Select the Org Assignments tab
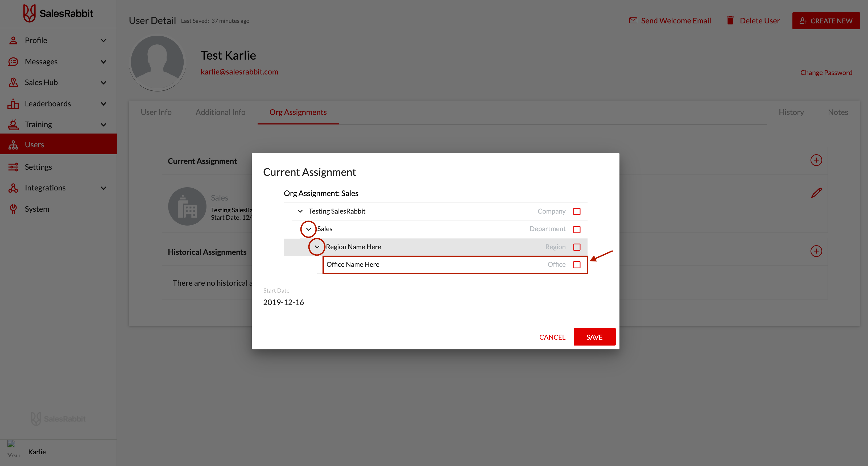 (x=298, y=112)
